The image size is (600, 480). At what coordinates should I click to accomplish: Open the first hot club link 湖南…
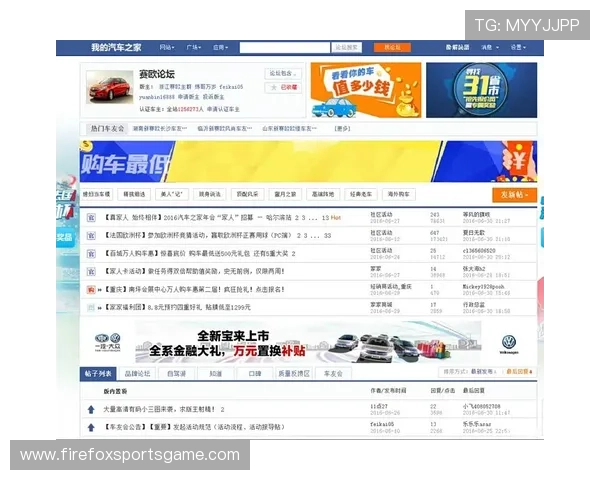coord(160,129)
